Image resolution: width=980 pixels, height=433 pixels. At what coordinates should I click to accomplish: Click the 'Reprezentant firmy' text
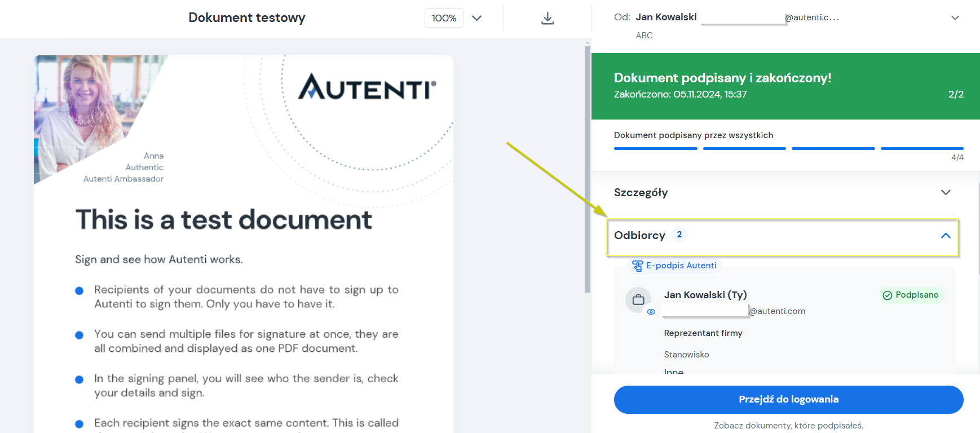pyautogui.click(x=703, y=333)
